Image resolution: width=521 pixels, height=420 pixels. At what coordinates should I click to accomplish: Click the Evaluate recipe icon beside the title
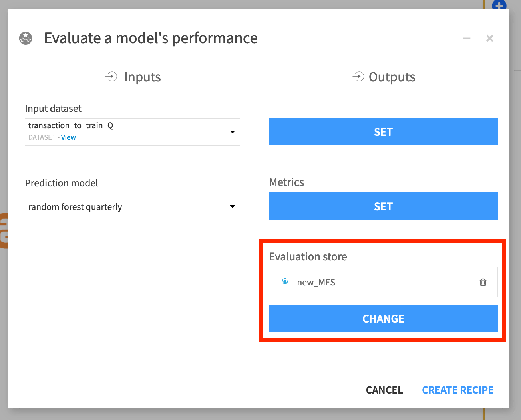pos(25,38)
